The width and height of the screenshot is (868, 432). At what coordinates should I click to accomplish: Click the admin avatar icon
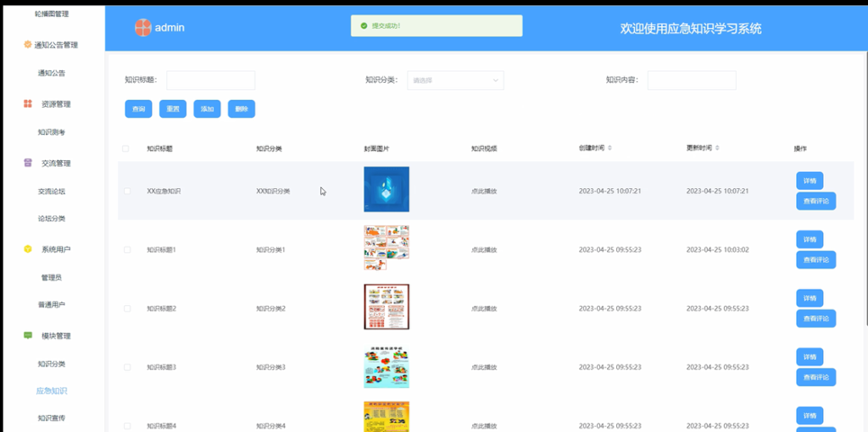pos(142,27)
